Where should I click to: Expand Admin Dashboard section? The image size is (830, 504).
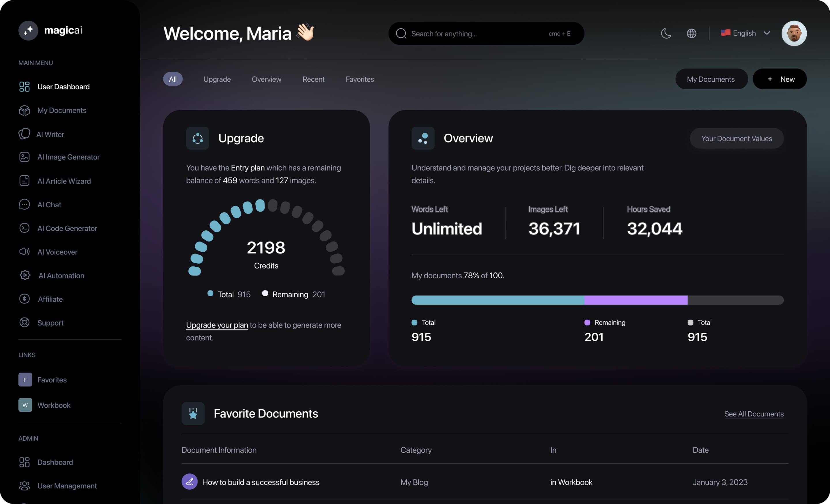54,462
